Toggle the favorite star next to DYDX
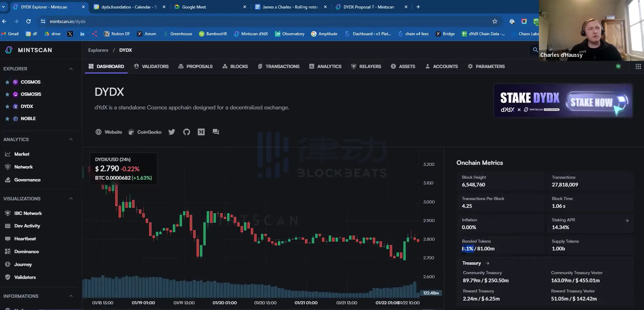This screenshot has height=310, width=644. pos(7,107)
